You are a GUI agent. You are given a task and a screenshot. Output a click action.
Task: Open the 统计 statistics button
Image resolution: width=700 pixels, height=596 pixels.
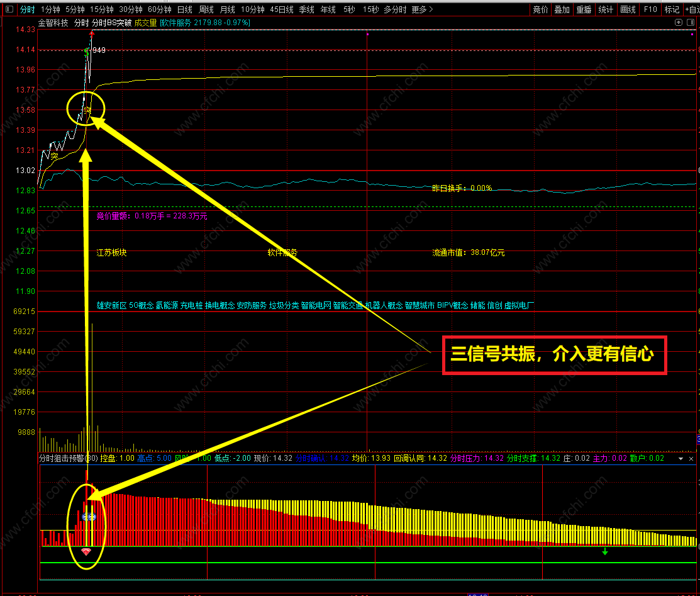click(606, 9)
